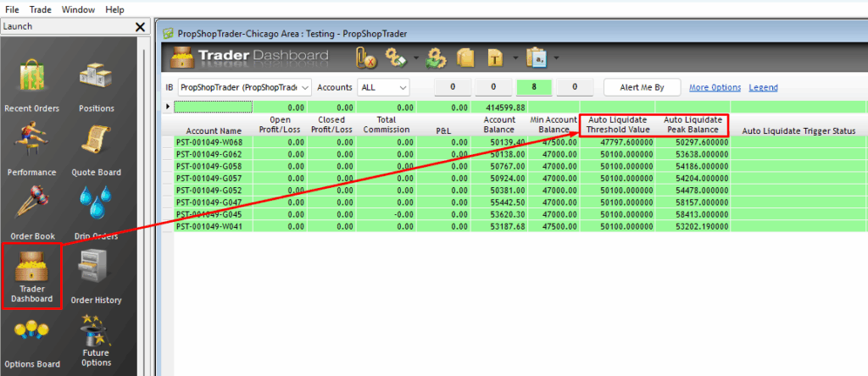Open the Help menu

[x=114, y=9]
